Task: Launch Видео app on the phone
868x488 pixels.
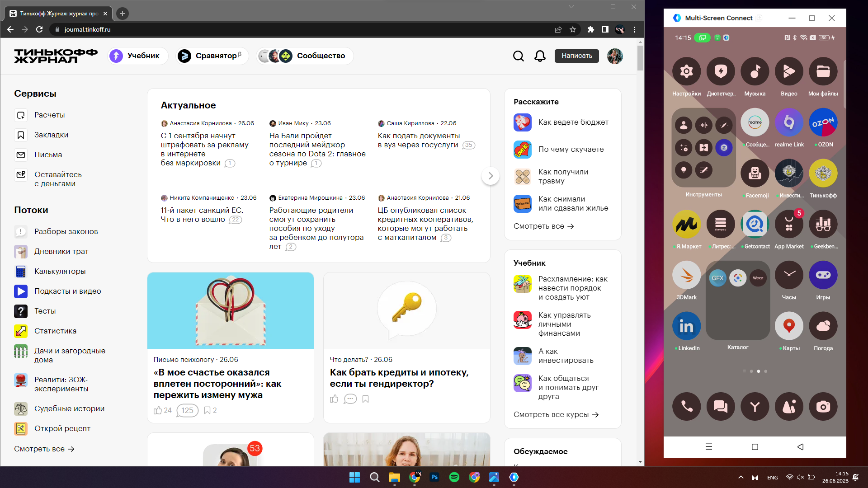Action: click(x=789, y=71)
